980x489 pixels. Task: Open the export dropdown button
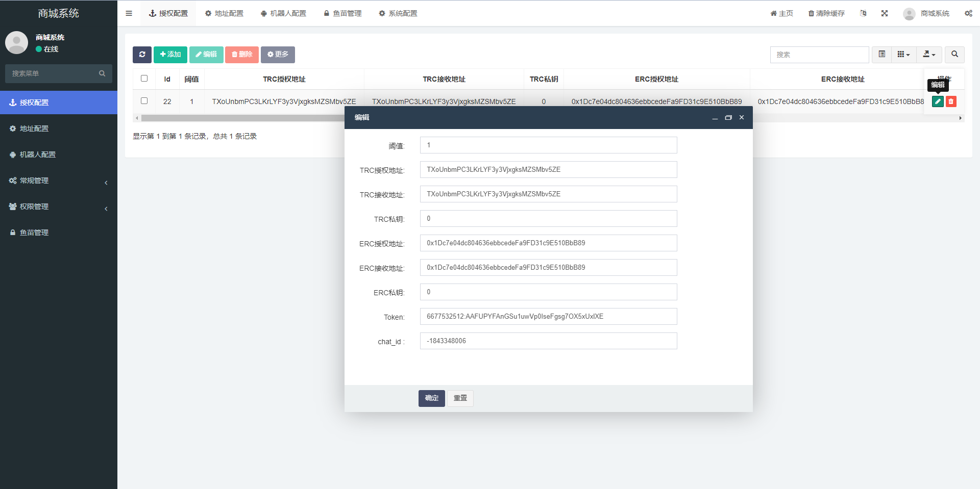point(929,55)
